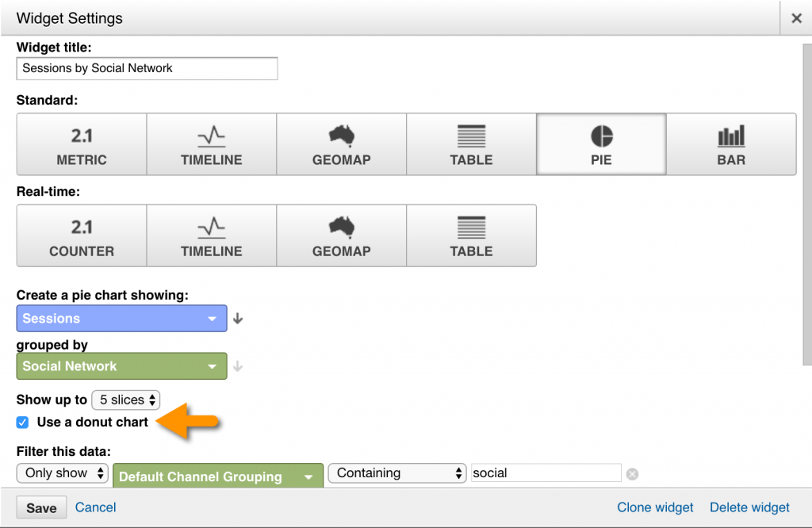Select the Metric widget type
The image size is (812, 528).
(x=81, y=144)
